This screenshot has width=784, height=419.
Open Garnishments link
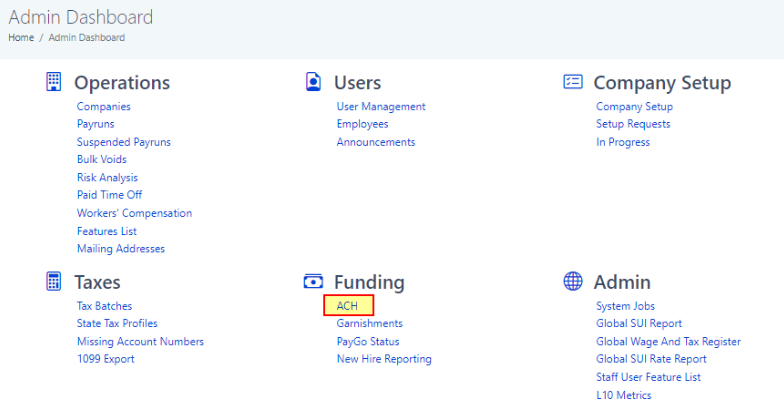(x=370, y=324)
